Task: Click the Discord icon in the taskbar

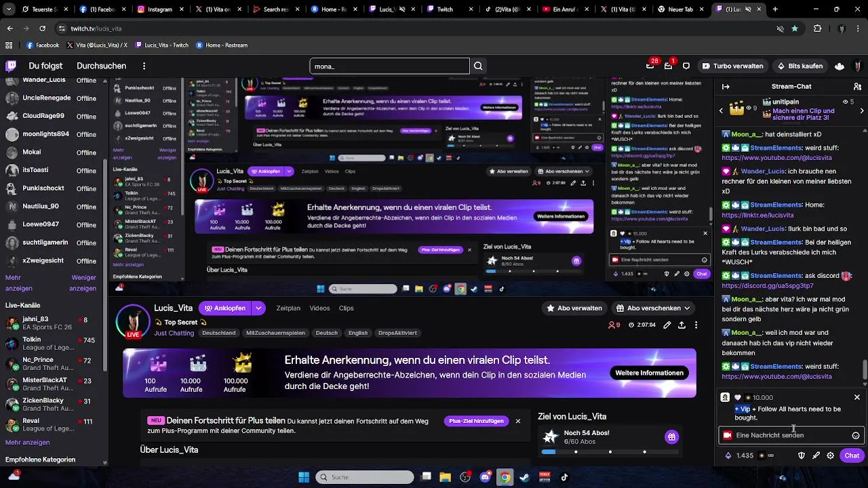Action: pyautogui.click(x=485, y=477)
